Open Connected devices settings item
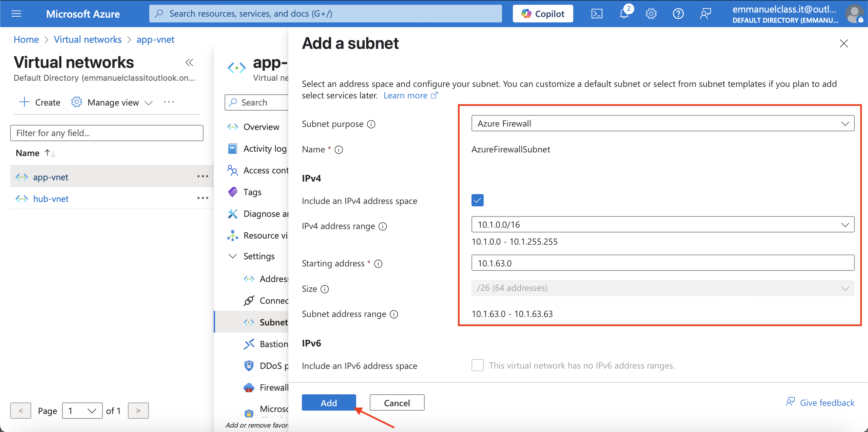Screen dimensions: 868x432 coord(266,301)
